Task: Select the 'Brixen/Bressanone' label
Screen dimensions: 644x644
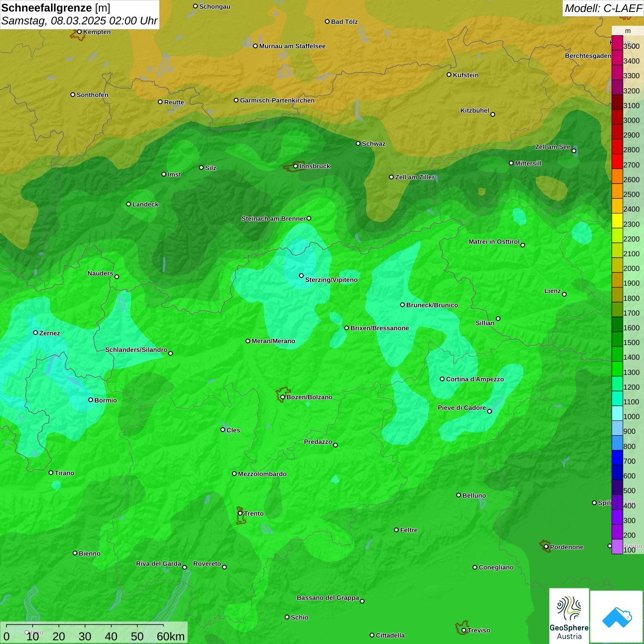Action: click(379, 328)
